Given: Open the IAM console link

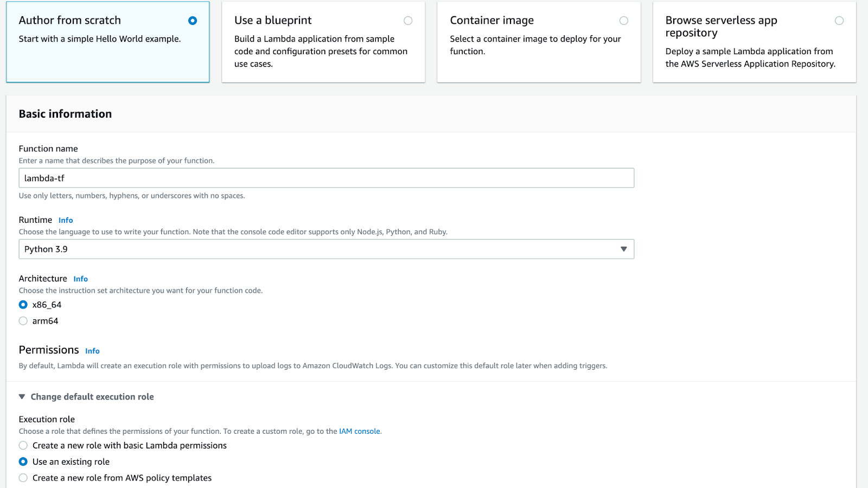Looking at the screenshot, I should click(x=360, y=432).
